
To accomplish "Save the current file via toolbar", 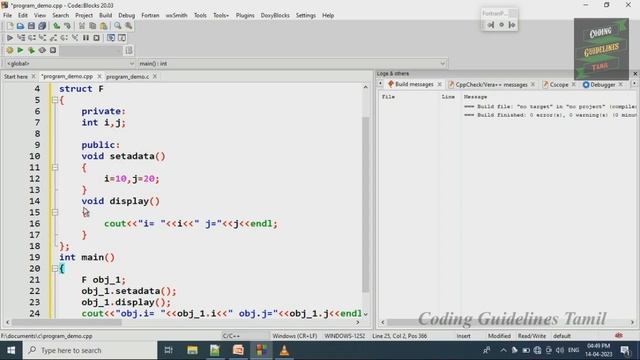I will (x=31, y=26).
